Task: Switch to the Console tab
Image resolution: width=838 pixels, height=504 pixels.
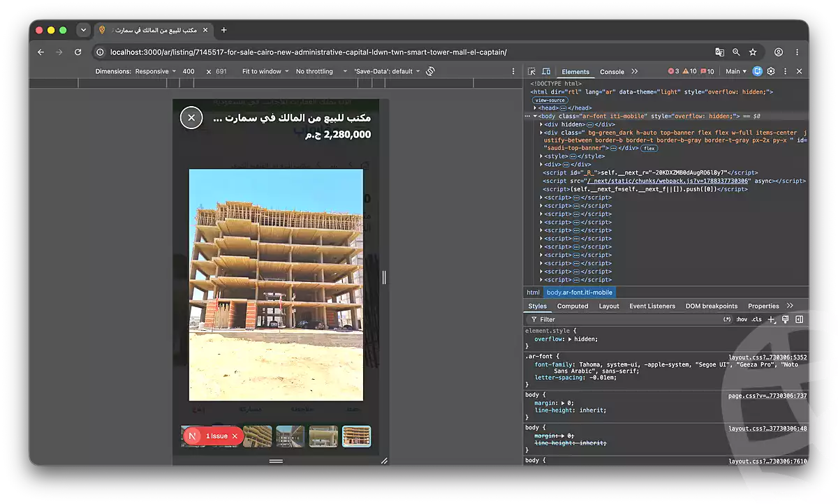Action: click(x=612, y=72)
